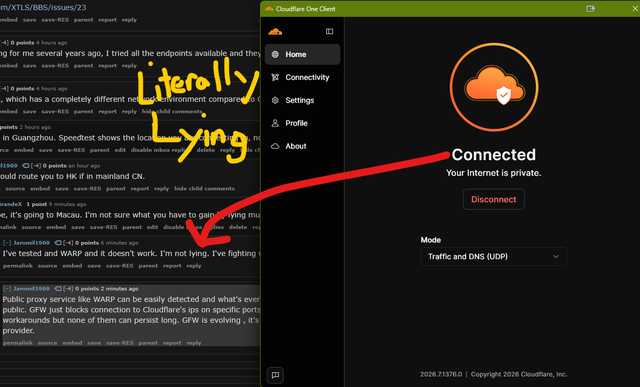
Task: Click the Settings gear icon
Action: 275,100
